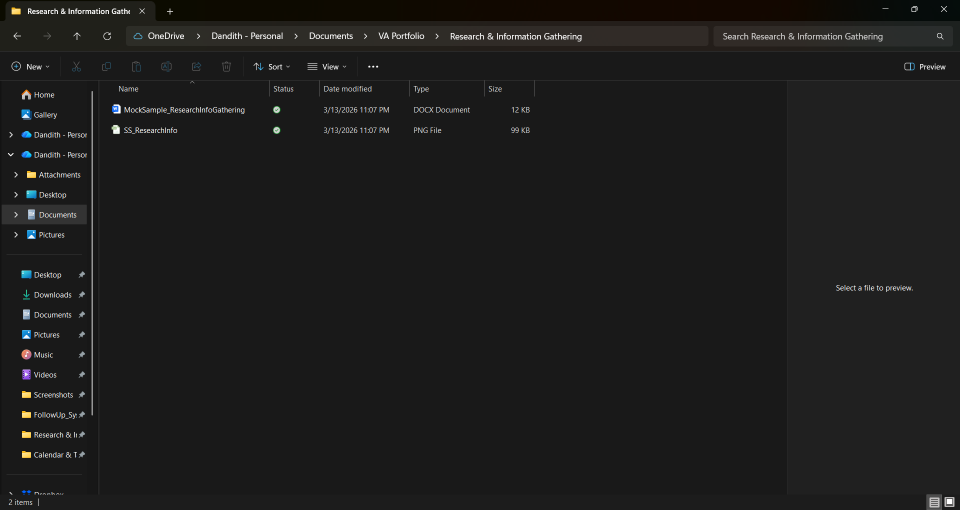960x510 pixels.
Task: Select the MockSample_ResearchInfoGathering file
Action: click(x=184, y=110)
